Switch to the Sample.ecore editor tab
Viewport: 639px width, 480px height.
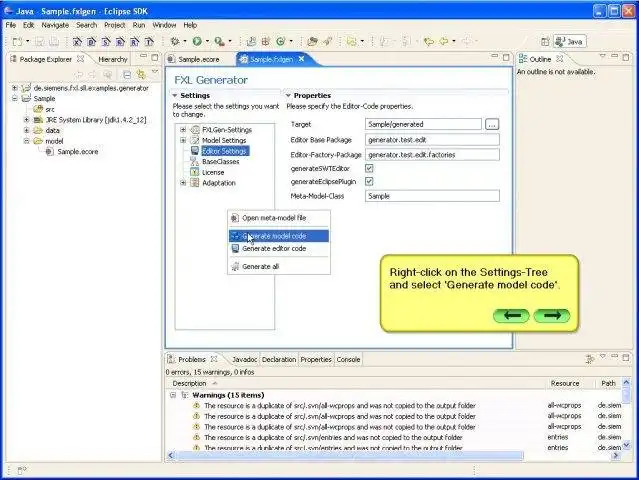[198, 59]
